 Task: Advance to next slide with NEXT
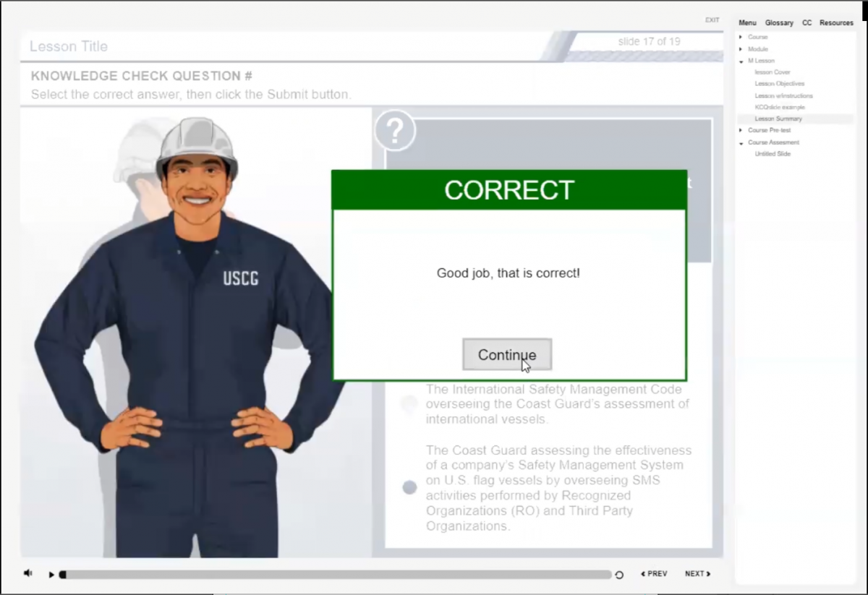697,574
